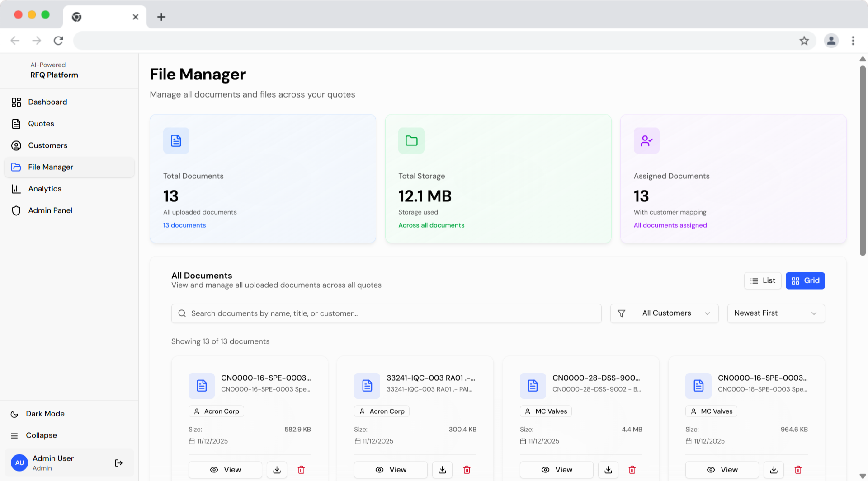View the 964.6 KB MC Valves document
Screen dimensions: 868x481
722,470
